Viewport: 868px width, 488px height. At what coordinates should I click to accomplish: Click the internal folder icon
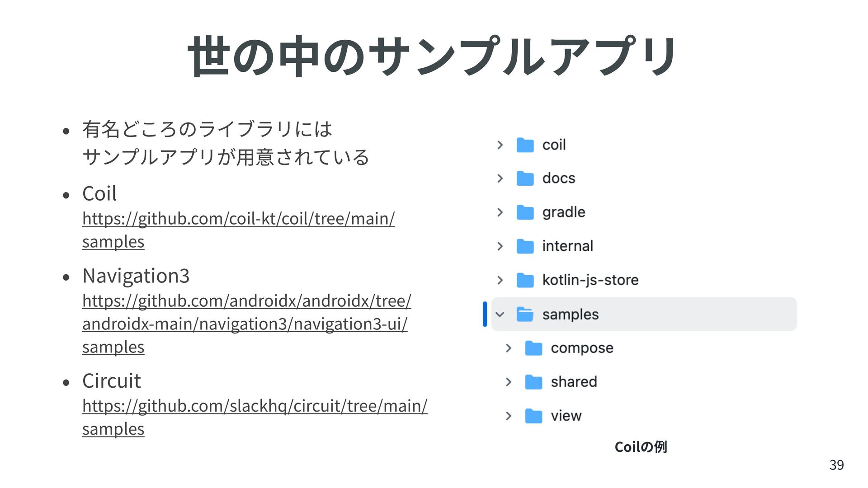click(x=525, y=246)
